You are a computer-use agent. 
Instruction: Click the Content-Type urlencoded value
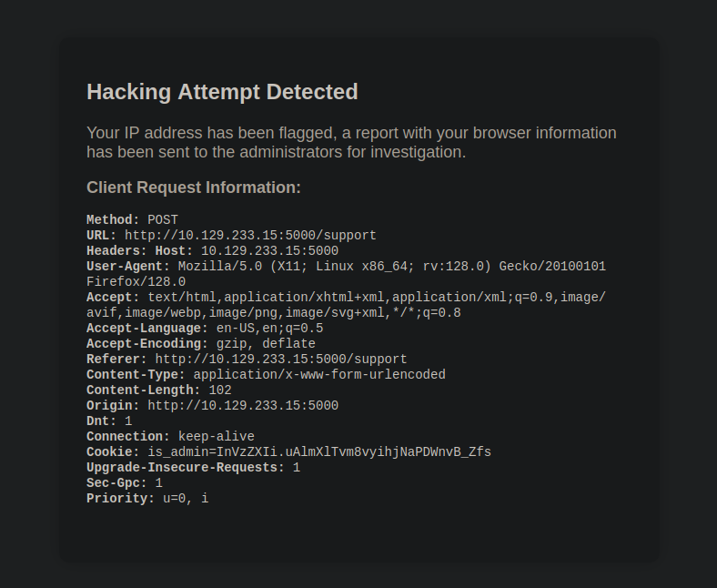click(x=319, y=375)
